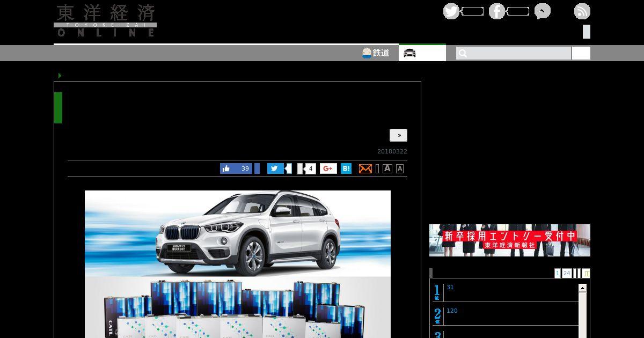Click the yellow-edged tab in ranking header
Image resolution: width=644 pixels, height=338 pixels.
pos(586,273)
